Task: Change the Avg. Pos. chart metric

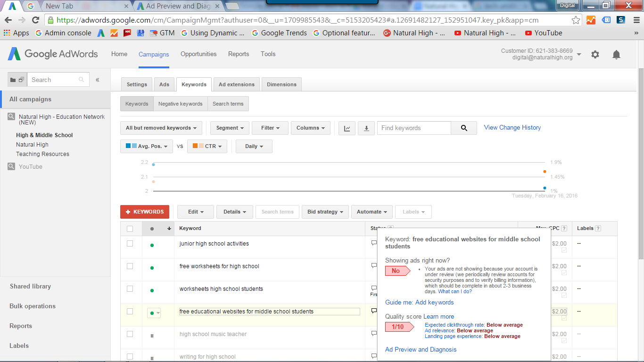Action: coord(147,146)
